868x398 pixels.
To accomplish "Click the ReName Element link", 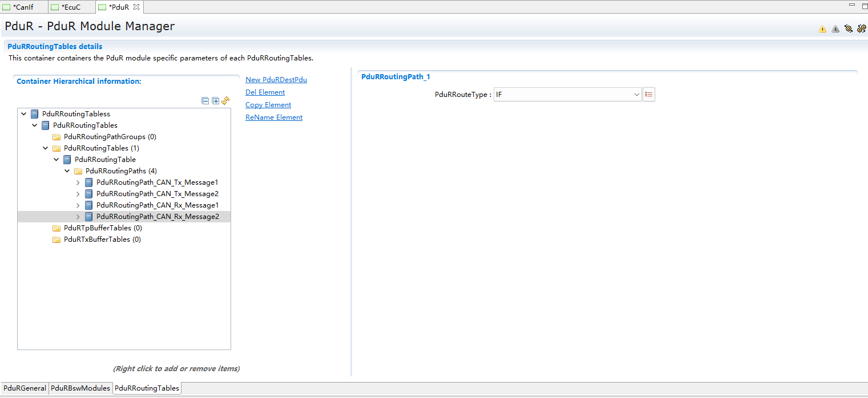I will click(x=274, y=117).
